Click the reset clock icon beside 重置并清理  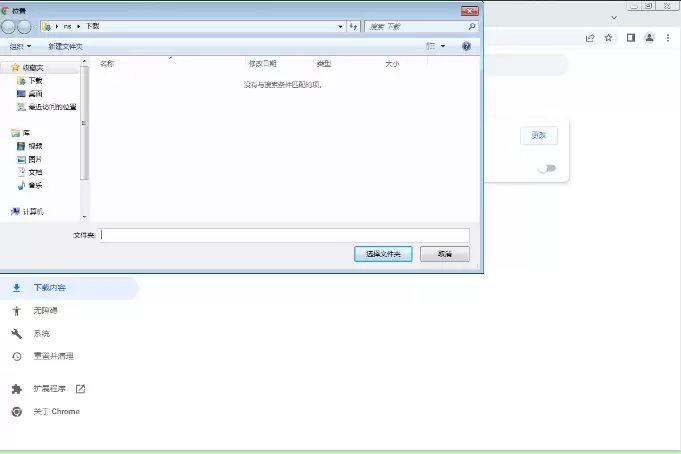[x=17, y=356]
